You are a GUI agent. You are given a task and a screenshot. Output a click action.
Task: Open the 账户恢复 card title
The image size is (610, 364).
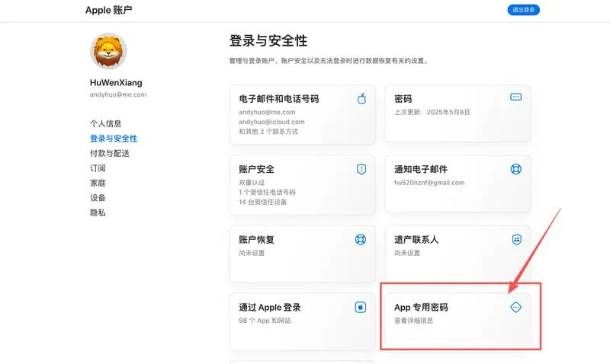[x=257, y=239]
